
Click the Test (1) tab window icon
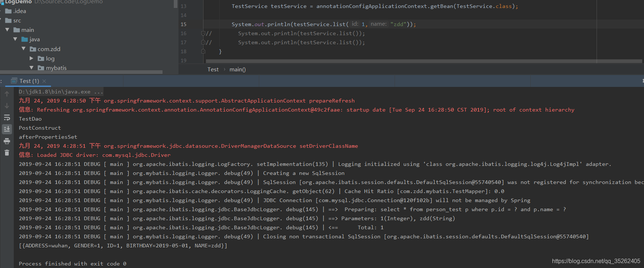[14, 81]
